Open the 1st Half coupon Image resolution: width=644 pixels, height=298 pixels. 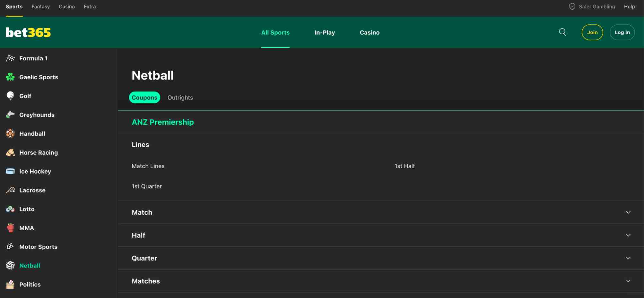(x=405, y=166)
